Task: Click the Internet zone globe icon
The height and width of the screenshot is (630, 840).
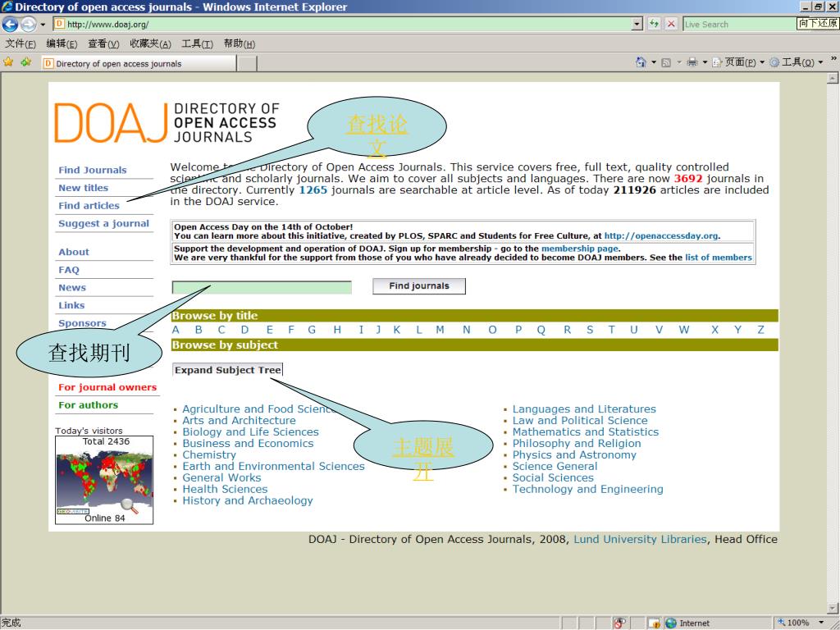Action: [x=671, y=623]
